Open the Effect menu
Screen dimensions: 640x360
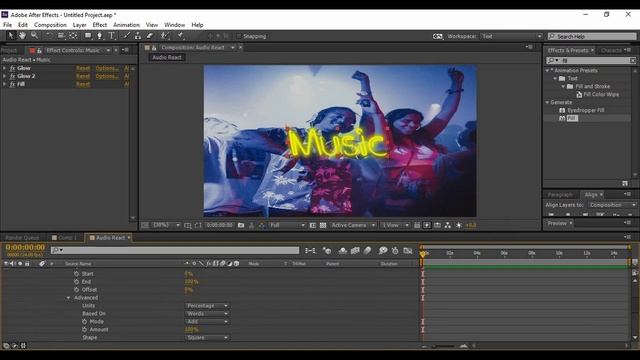click(100, 25)
